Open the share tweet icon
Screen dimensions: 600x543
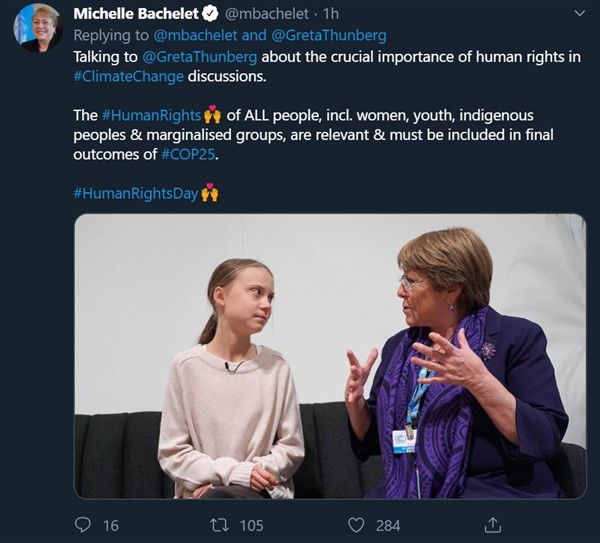click(492, 524)
